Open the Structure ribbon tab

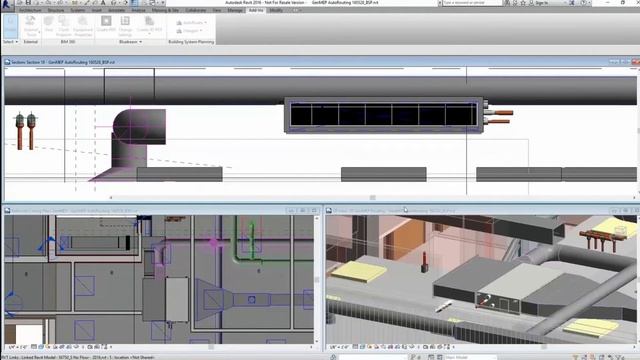click(x=56, y=10)
